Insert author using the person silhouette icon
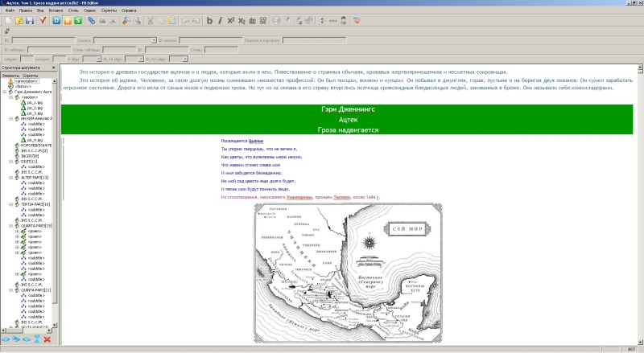 344,21
